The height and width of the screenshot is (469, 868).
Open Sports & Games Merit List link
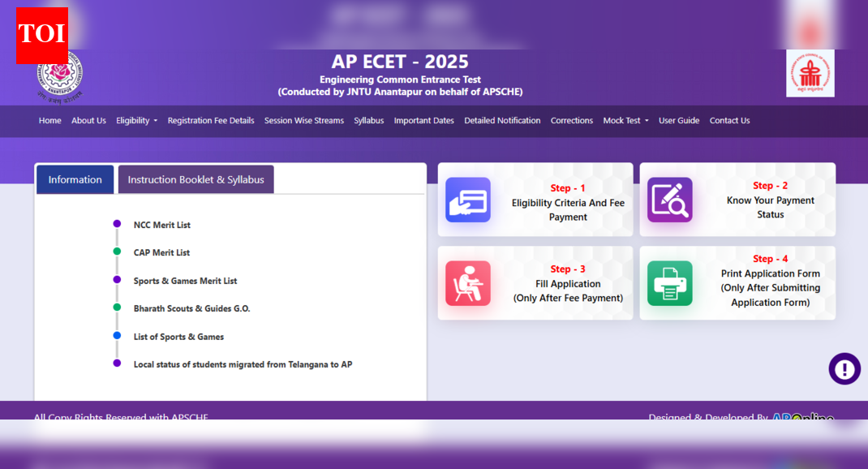click(185, 281)
